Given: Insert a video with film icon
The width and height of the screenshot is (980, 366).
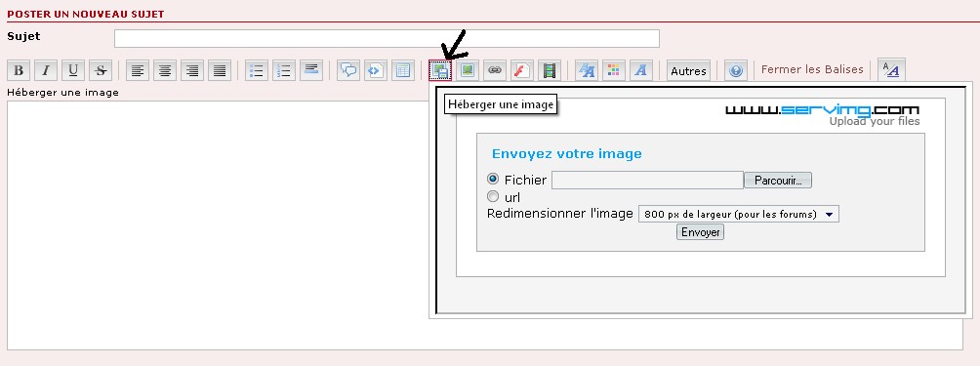Looking at the screenshot, I should pos(549,70).
